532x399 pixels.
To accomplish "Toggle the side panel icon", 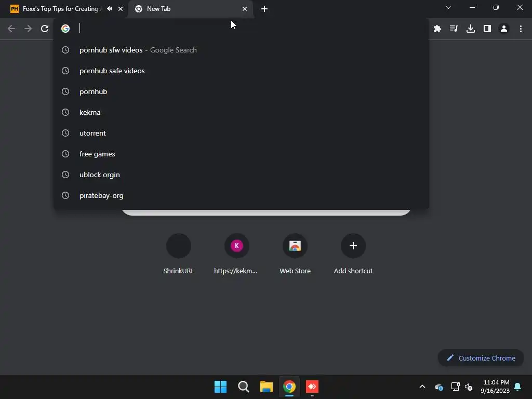I will [x=487, y=29].
